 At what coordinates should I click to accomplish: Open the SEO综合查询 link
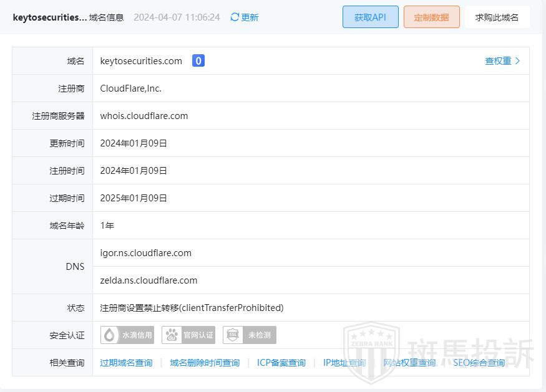(479, 363)
